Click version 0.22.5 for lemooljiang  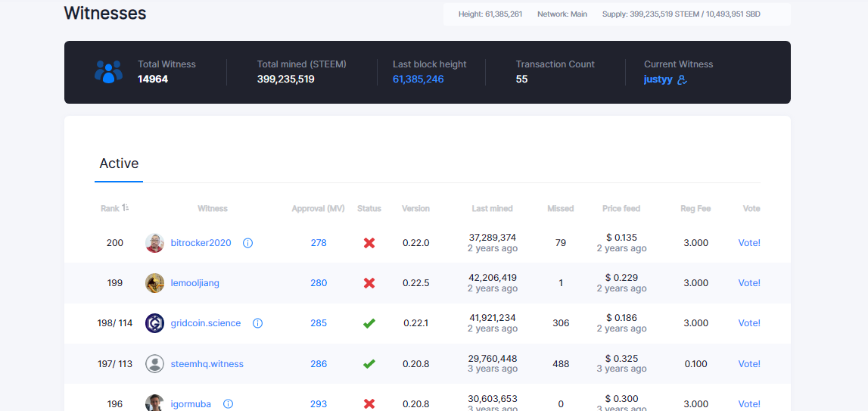click(415, 283)
